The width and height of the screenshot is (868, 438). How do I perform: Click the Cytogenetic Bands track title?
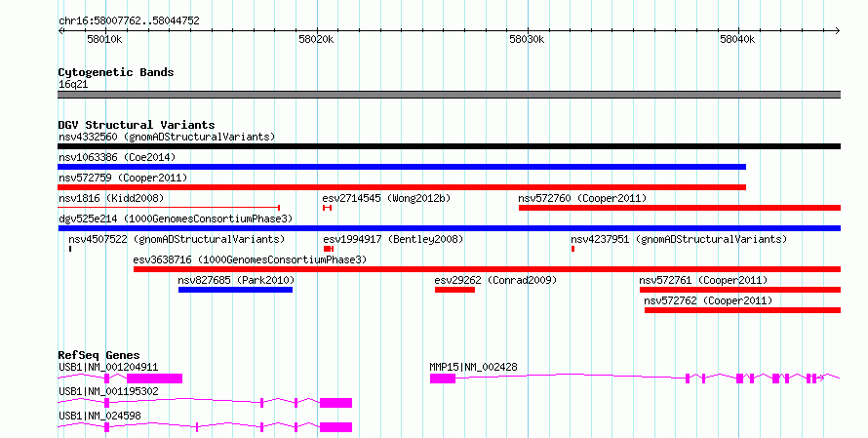pyautogui.click(x=116, y=72)
